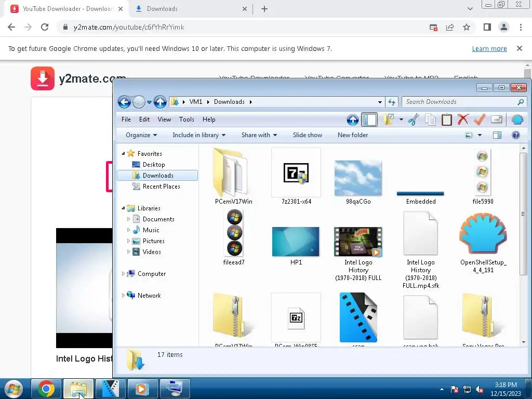532x399 pixels.
Task: Click the volume icon in system tray
Action: click(x=480, y=390)
